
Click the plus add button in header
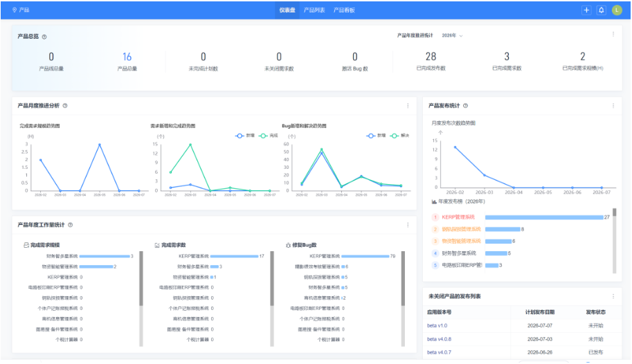pyautogui.click(x=586, y=10)
